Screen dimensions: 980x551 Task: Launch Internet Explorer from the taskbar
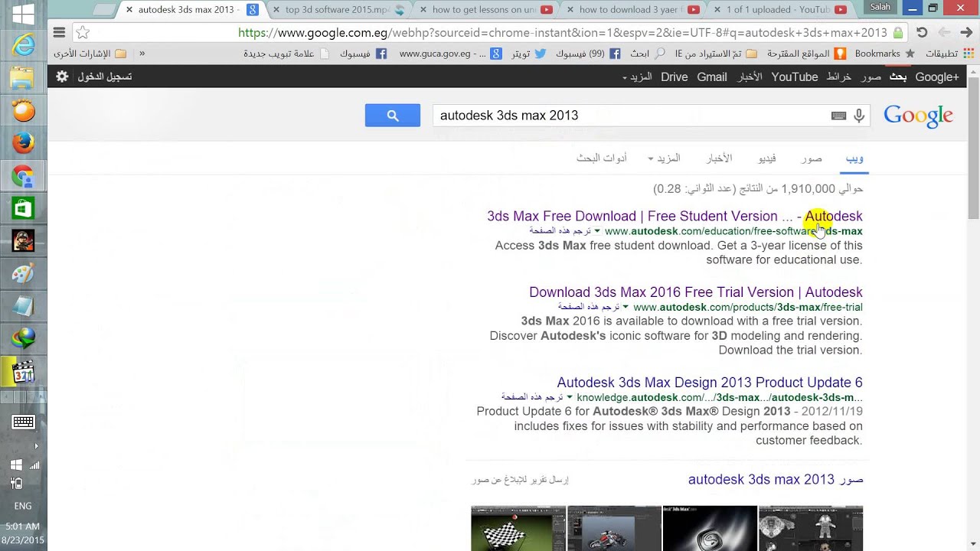coord(23,45)
